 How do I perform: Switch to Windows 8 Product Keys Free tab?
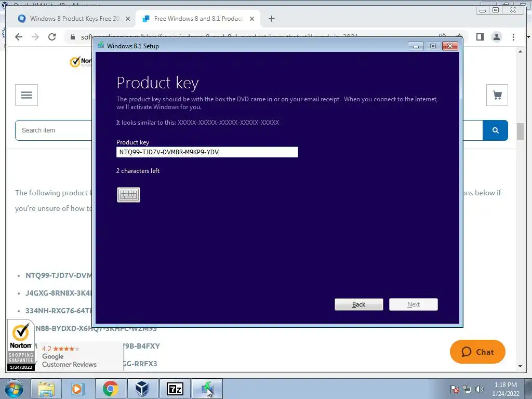tap(75, 19)
